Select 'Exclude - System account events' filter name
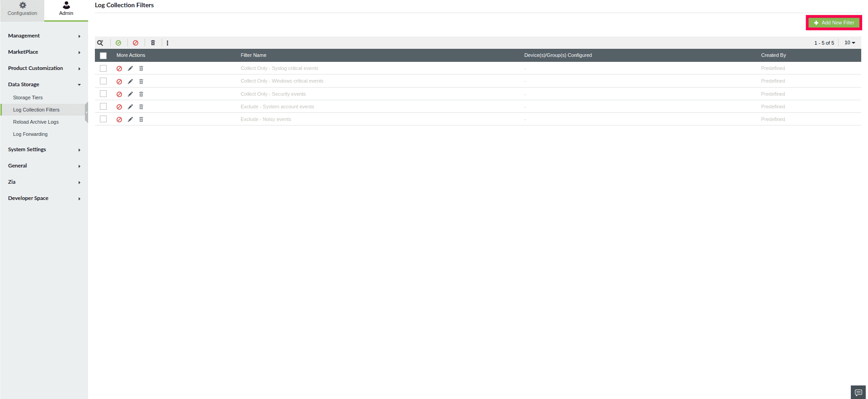This screenshot has width=868, height=399. (277, 107)
